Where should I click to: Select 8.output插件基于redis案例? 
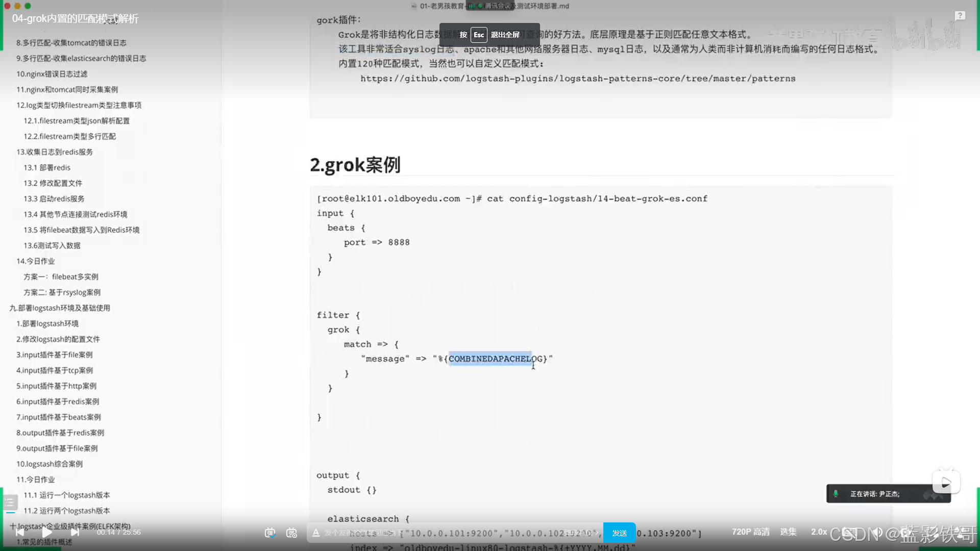click(x=60, y=433)
